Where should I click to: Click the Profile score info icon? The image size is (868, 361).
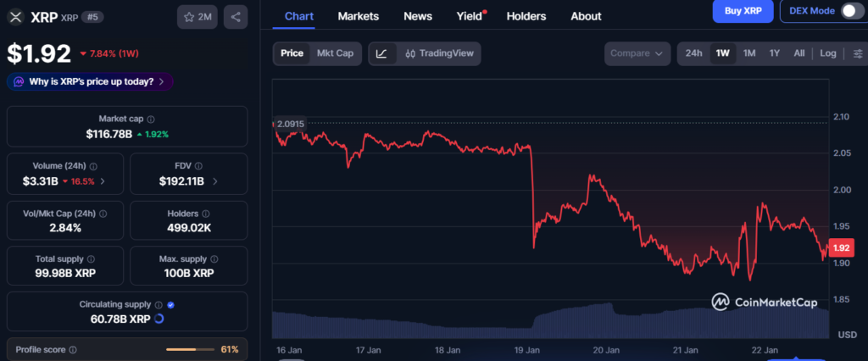point(73,349)
